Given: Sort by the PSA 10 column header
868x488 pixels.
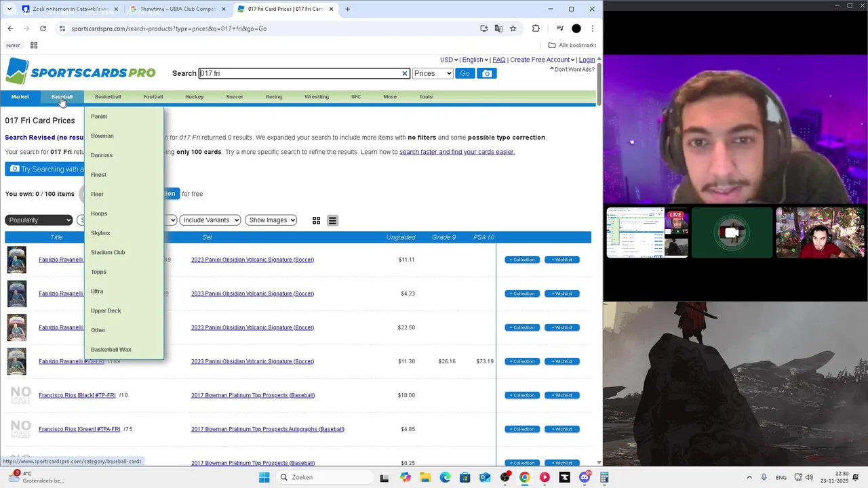Looking at the screenshot, I should (x=484, y=237).
